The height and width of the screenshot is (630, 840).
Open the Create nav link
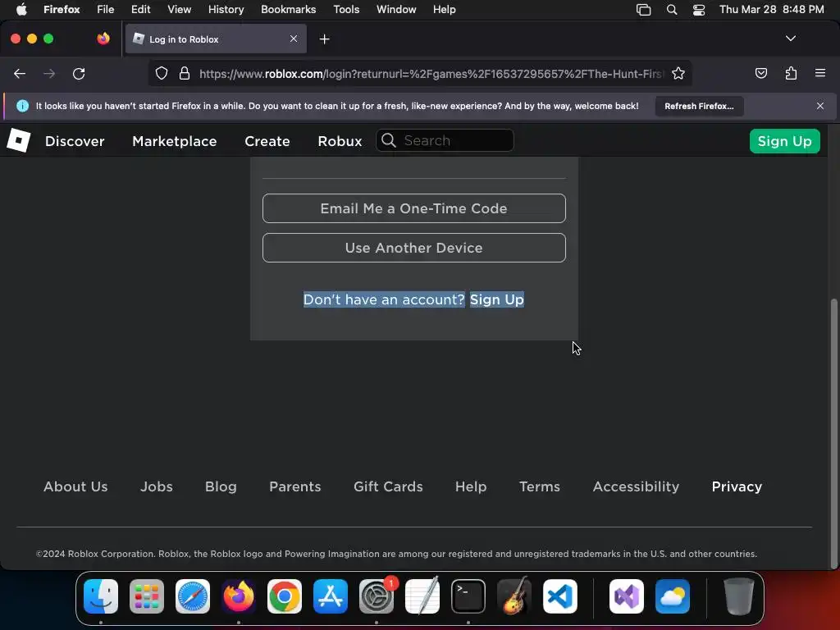(267, 141)
